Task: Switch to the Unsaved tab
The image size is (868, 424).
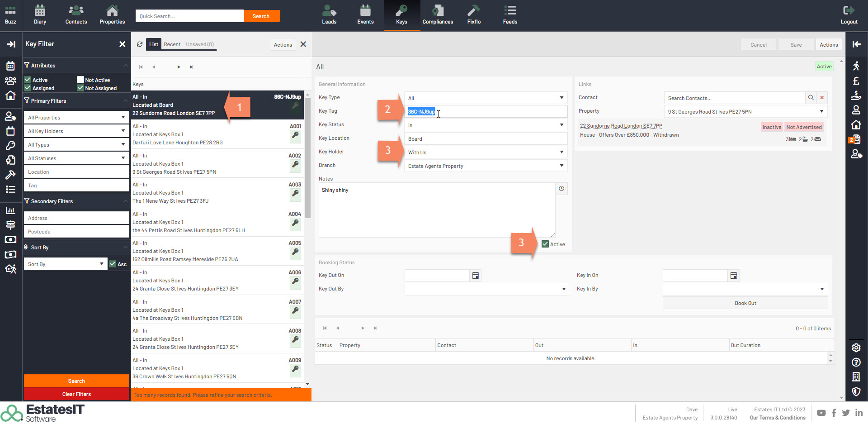Action: (200, 44)
